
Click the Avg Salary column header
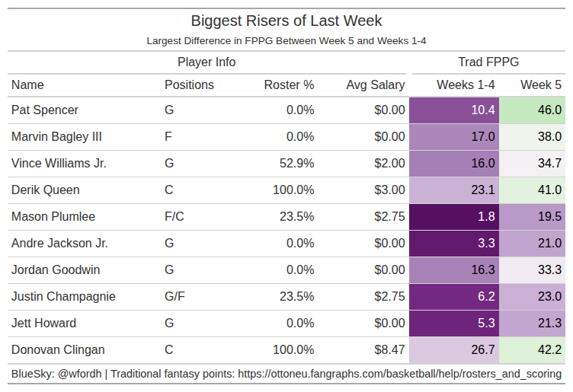[x=375, y=85]
